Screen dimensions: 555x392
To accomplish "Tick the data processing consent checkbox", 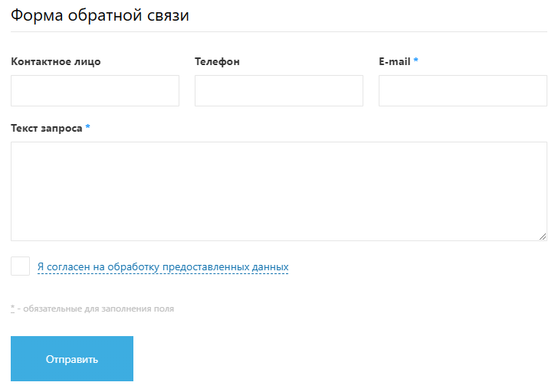I will tap(21, 266).
